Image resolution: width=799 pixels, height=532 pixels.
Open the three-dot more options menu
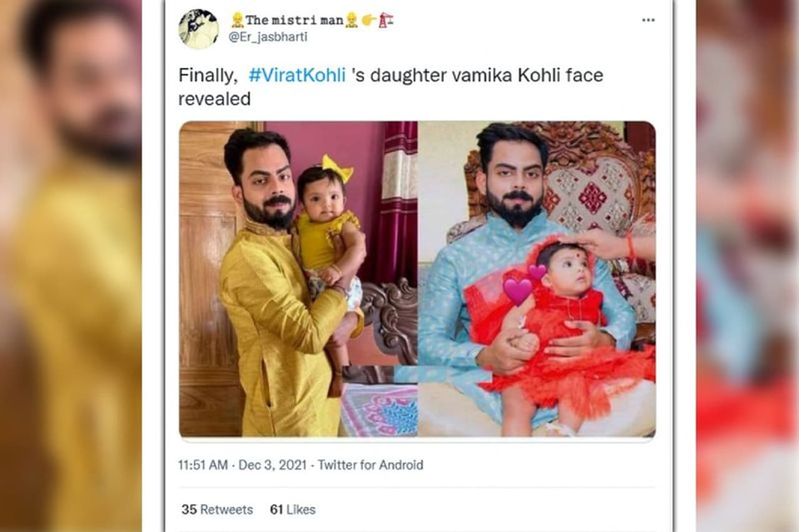tap(648, 21)
